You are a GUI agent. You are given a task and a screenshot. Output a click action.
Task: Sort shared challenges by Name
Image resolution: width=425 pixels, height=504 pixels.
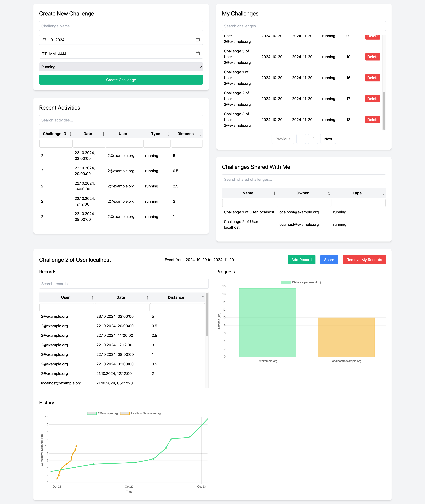click(274, 193)
